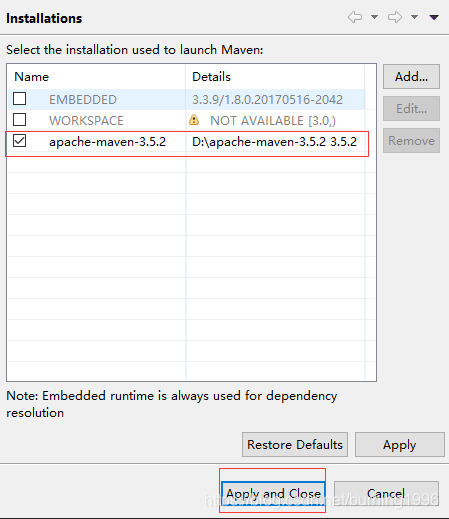Click the NOT AVAILABLE warning icon
The width and height of the screenshot is (449, 519).
coord(194,120)
